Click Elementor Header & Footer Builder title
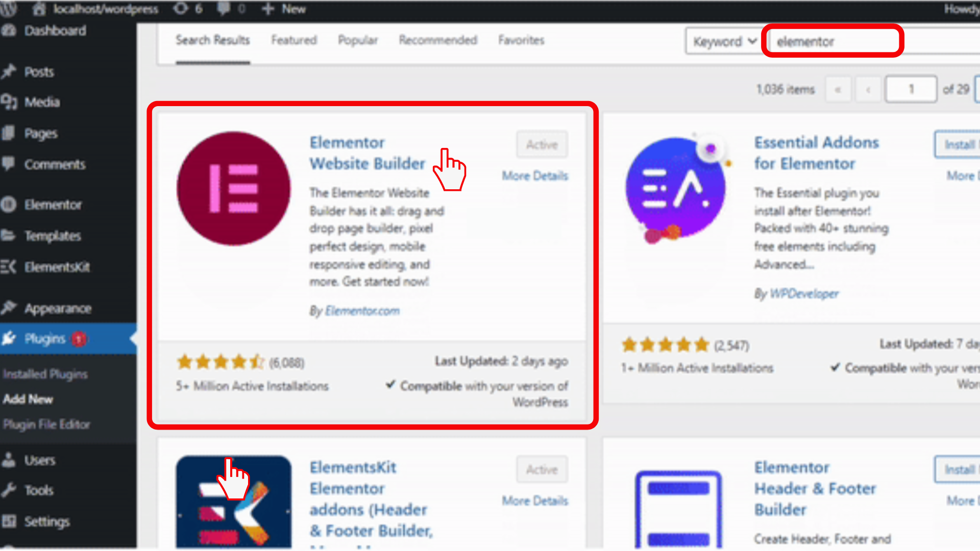Viewport: 980px width, 551px height. coord(815,488)
